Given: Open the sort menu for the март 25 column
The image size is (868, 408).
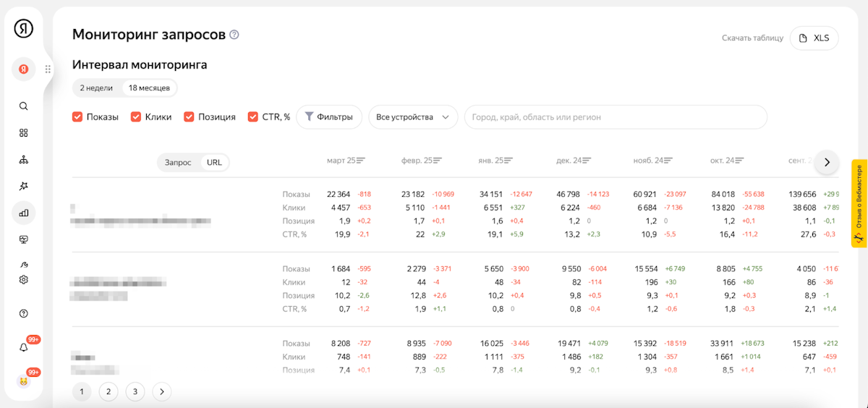Looking at the screenshot, I should coord(361,161).
